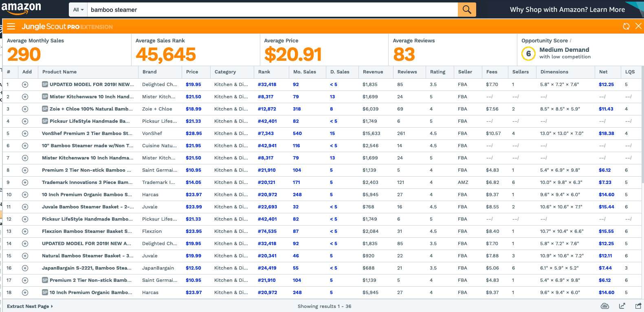
Task: Open the Jungle Scout hamburger menu
Action: [x=11, y=27]
